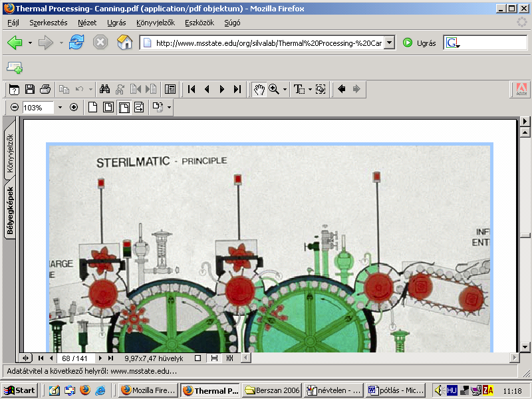
Task: Switch to Fit Page view
Action: [x=108, y=107]
